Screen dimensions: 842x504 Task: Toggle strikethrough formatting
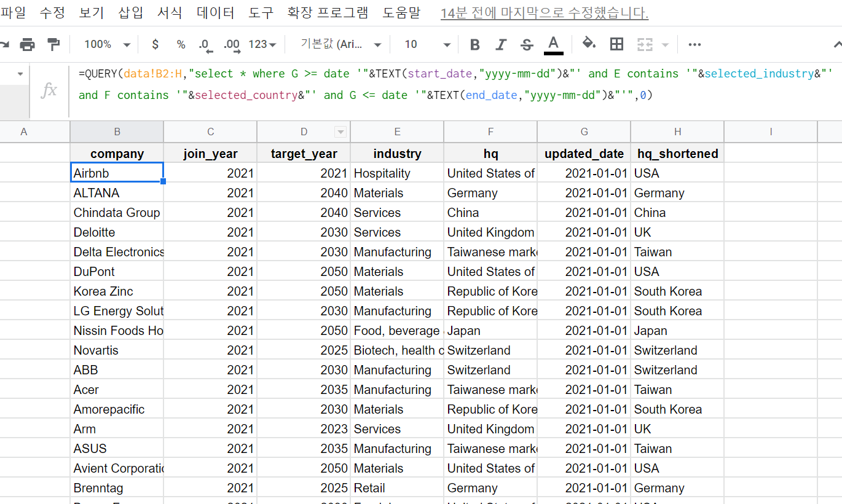click(x=527, y=44)
